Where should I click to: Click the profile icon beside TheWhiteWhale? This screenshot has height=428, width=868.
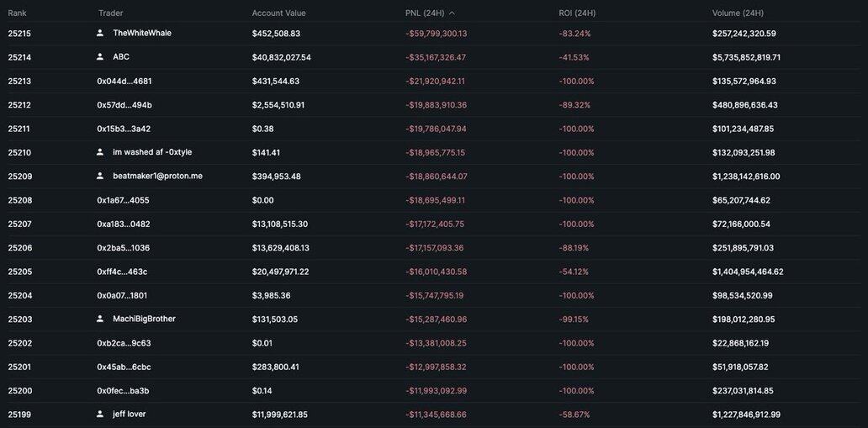click(x=100, y=33)
